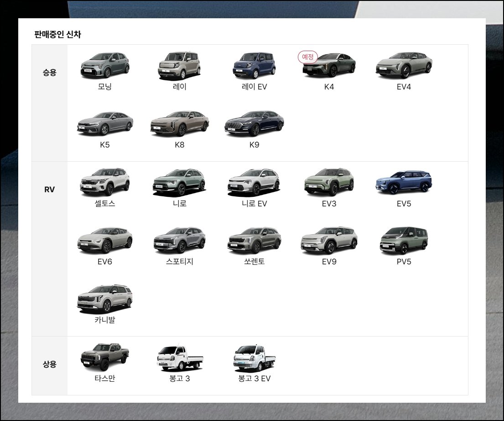Click the 니로 model name text

179,203
